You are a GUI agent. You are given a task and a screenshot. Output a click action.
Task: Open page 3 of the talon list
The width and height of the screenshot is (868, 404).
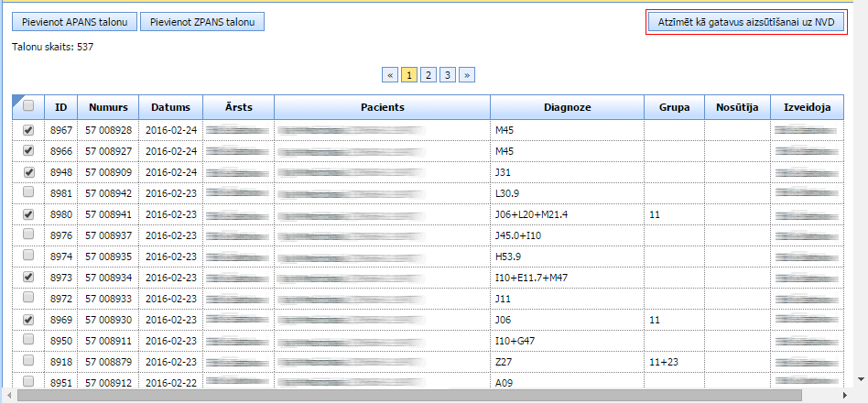click(x=447, y=75)
